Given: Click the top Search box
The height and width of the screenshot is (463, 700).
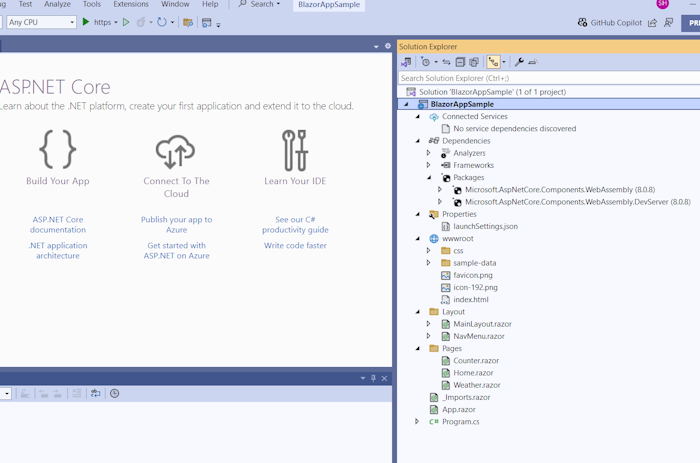Looking at the screenshot, I should (x=259, y=4).
